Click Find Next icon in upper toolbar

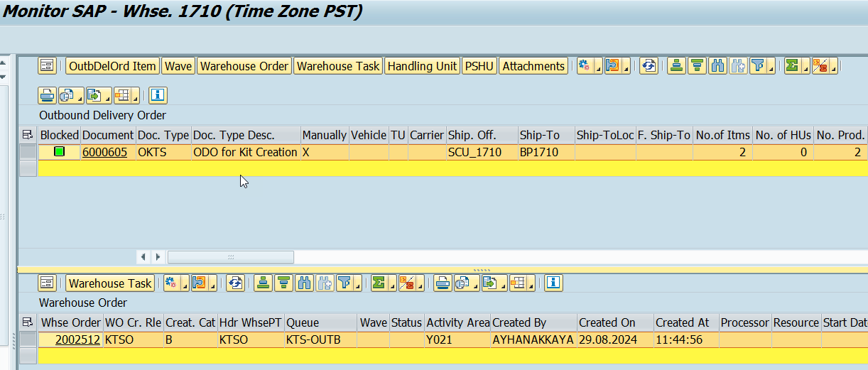(738, 66)
